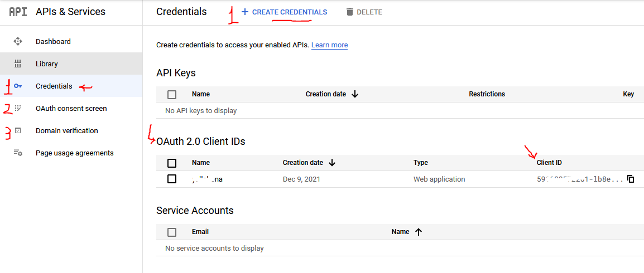Click the OAuth 2.0 Client IDs heading
Viewport: 644px width, 273px height.
tap(201, 142)
